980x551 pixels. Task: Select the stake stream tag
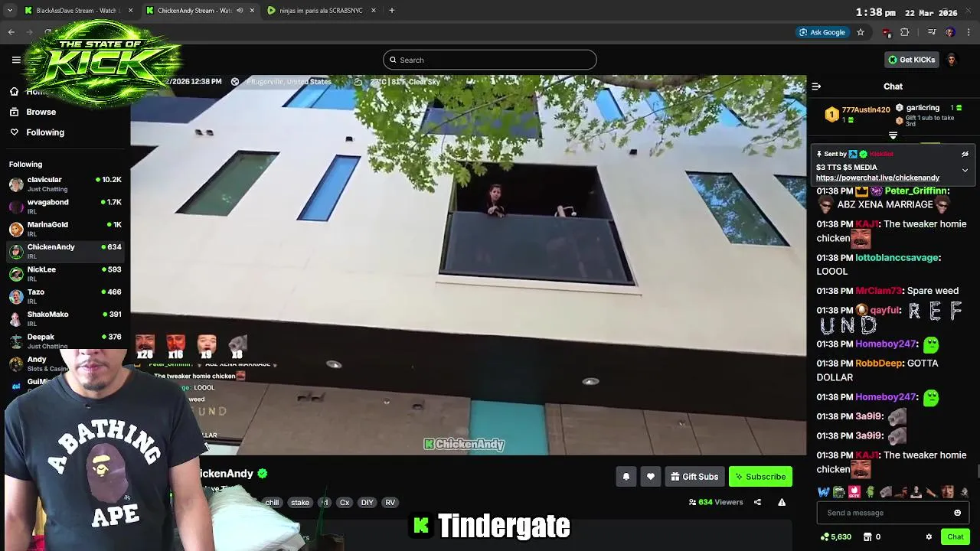tap(300, 503)
